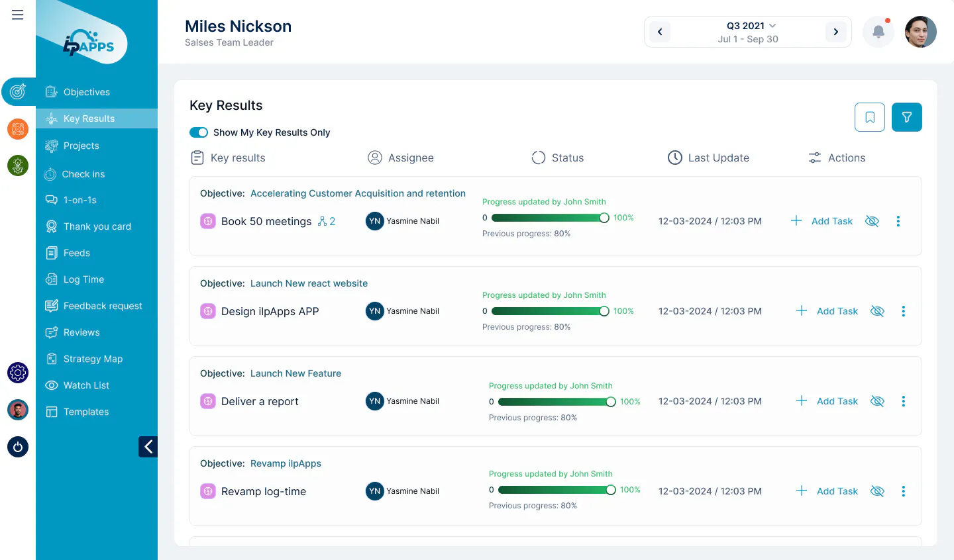
Task: Click Add Task for Book 50 meetings
Action: pos(821,221)
